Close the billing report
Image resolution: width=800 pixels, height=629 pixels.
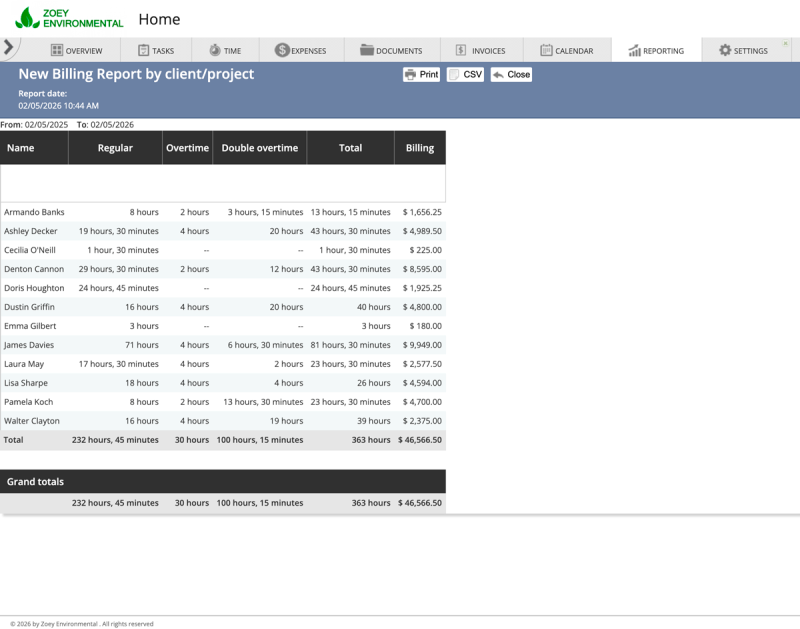click(x=510, y=74)
